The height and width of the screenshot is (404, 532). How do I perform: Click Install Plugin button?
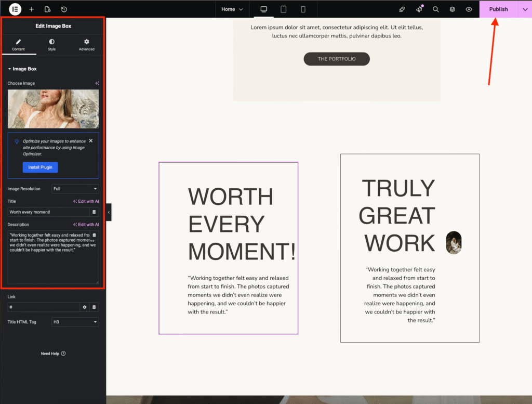pos(40,167)
